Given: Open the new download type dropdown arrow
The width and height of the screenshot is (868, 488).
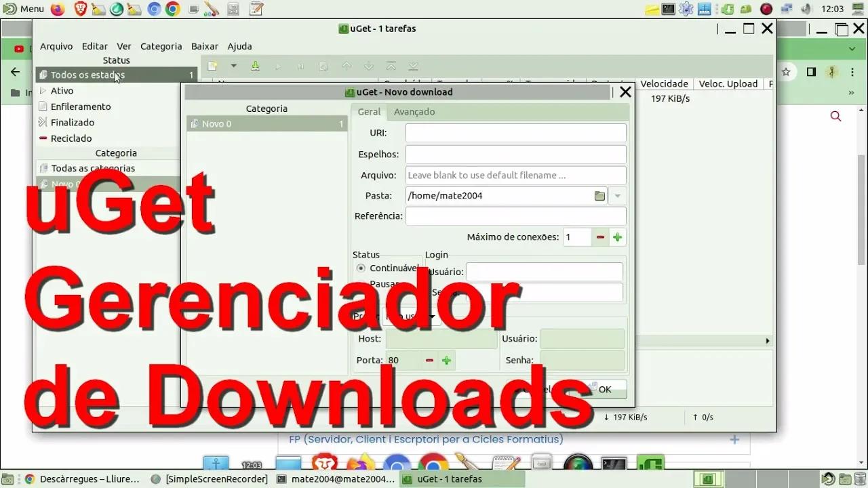Looking at the screenshot, I should tap(233, 66).
